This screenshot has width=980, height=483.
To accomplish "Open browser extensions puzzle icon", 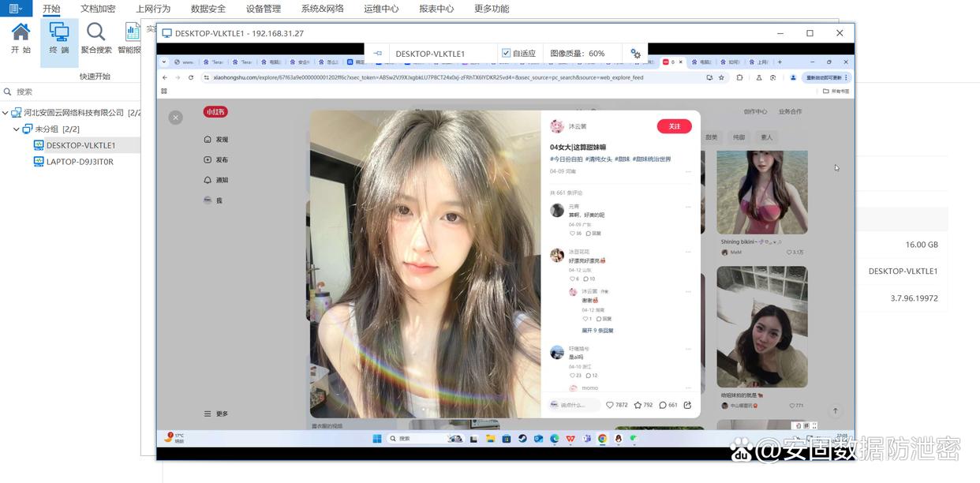I will [739, 77].
